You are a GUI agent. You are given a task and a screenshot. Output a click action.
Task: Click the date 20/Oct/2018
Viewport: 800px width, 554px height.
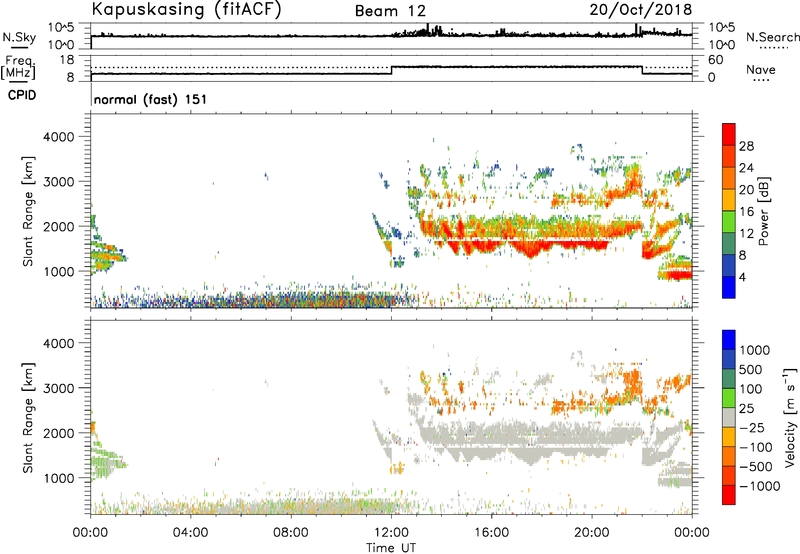tap(641, 9)
